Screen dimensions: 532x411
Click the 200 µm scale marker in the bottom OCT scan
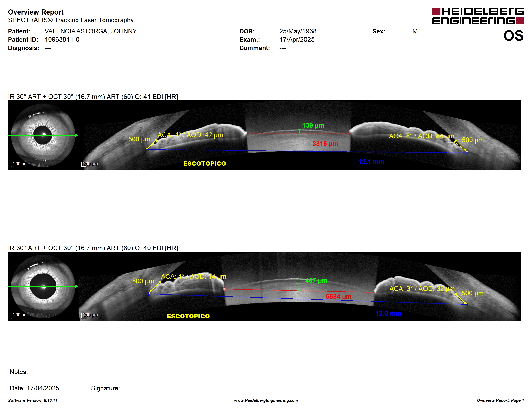[x=90, y=315]
